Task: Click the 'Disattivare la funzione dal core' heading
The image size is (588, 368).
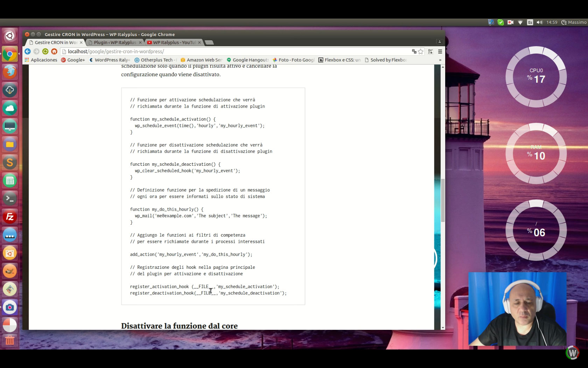Action: [x=179, y=326]
